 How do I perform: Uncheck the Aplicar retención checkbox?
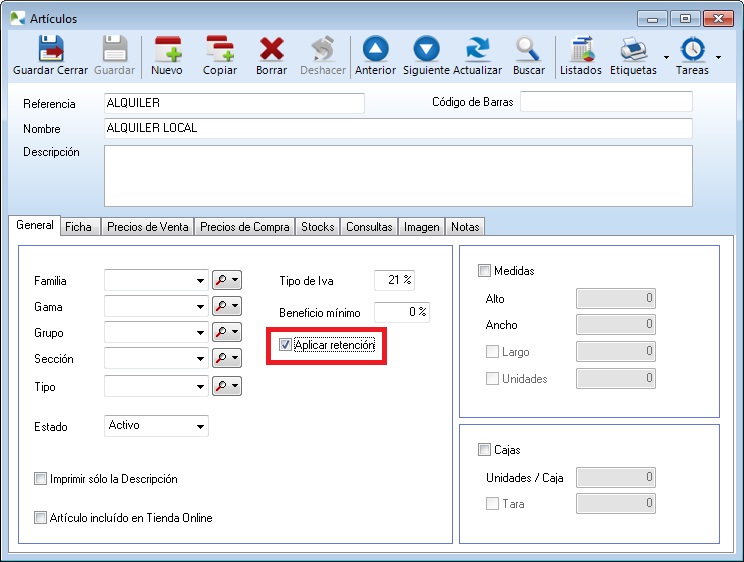[x=285, y=345]
